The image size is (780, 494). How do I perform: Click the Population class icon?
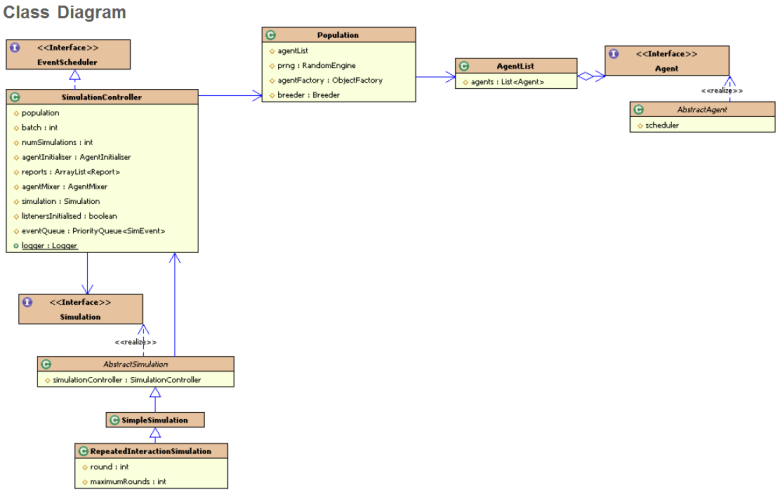coord(270,34)
